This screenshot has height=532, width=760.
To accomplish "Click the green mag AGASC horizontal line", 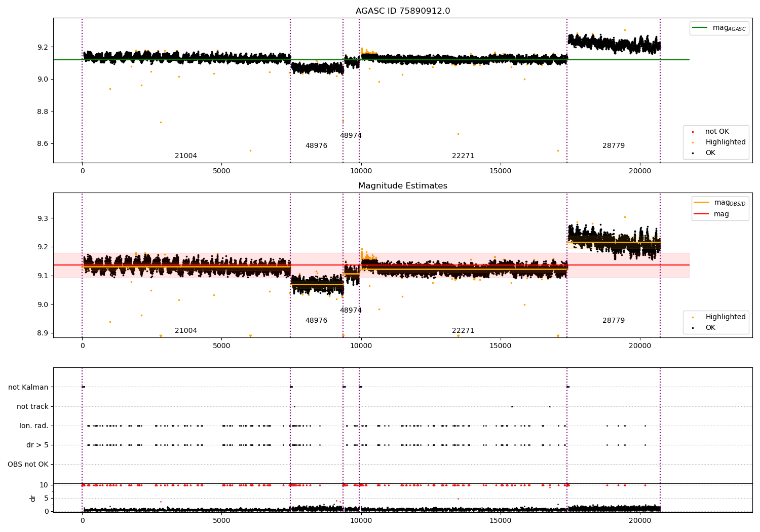I will tap(371, 60).
